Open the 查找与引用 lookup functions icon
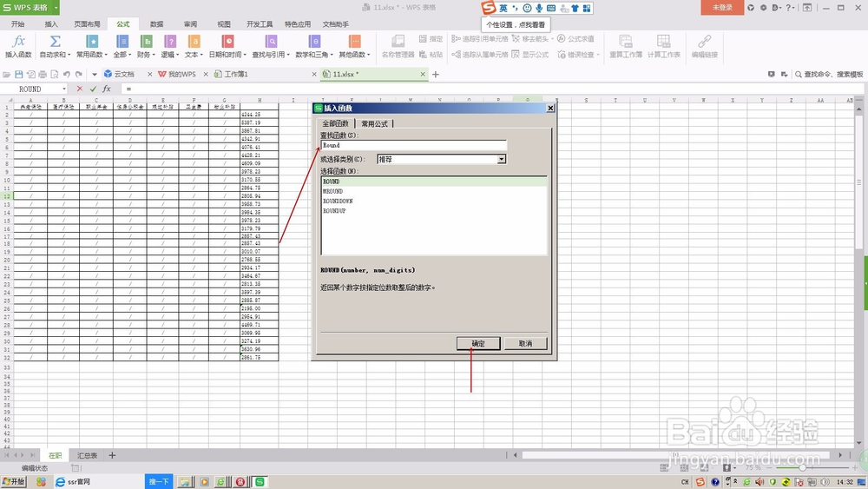Image resolution: width=868 pixels, height=489 pixels. (x=271, y=42)
